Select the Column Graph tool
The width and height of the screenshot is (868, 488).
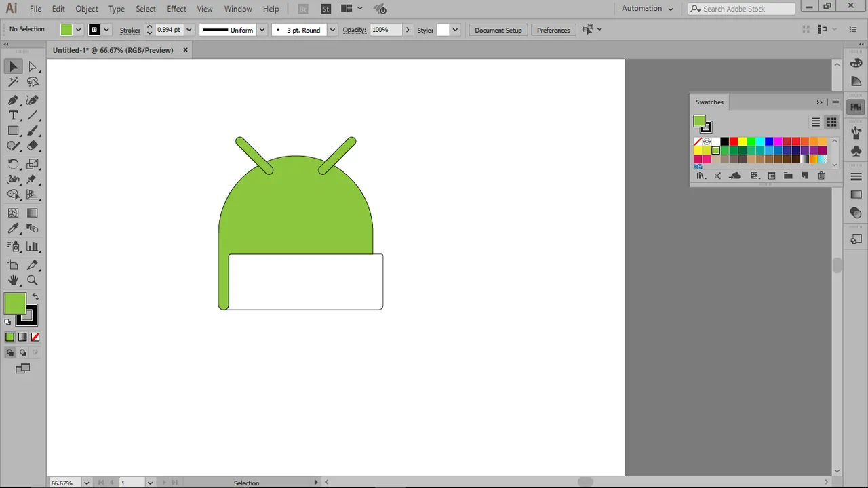coord(33,247)
